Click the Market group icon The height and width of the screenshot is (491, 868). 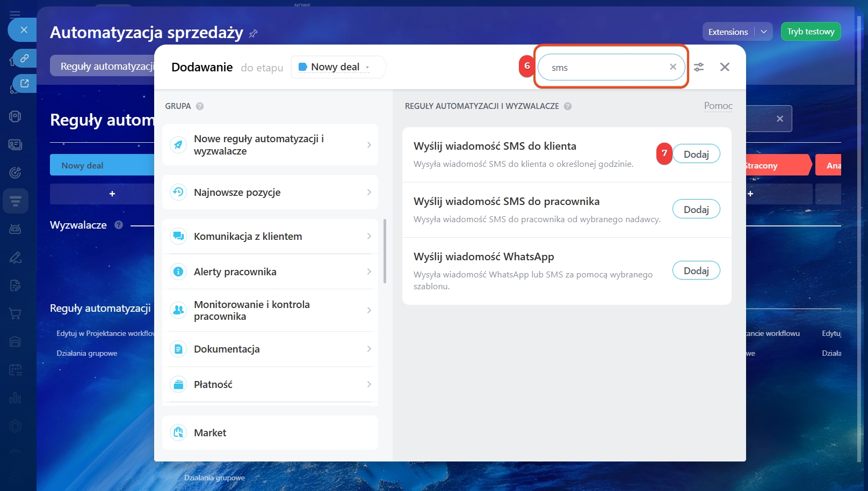point(178,433)
